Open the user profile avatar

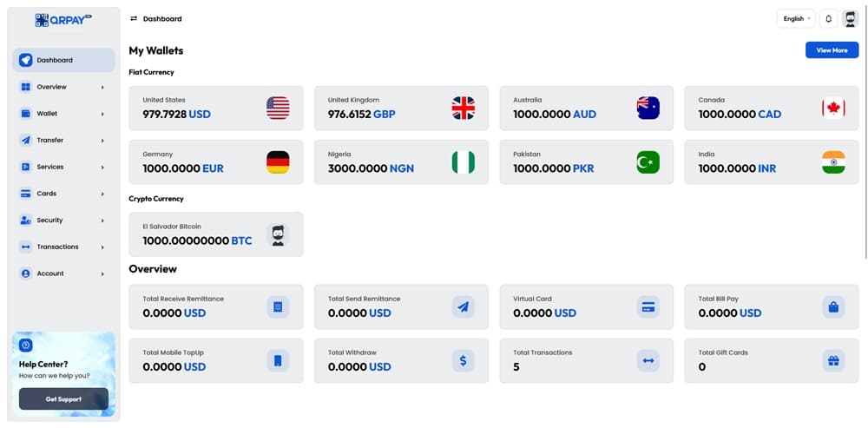coord(851,18)
